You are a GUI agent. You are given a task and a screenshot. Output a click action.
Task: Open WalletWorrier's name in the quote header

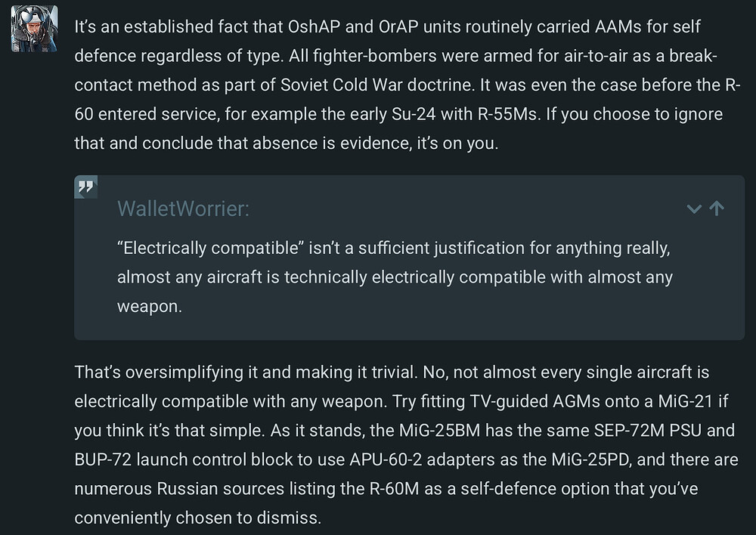tap(183, 209)
